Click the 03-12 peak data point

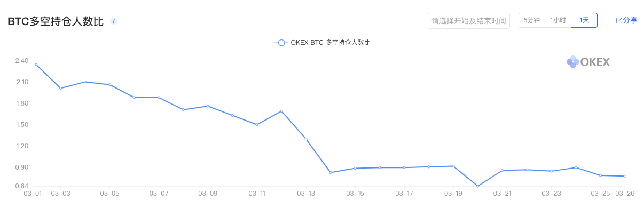pyautogui.click(x=281, y=111)
